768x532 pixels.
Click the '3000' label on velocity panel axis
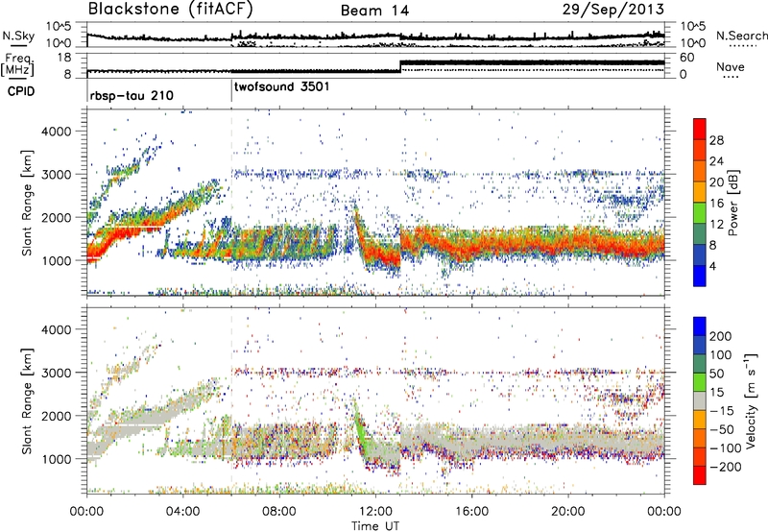(x=56, y=373)
